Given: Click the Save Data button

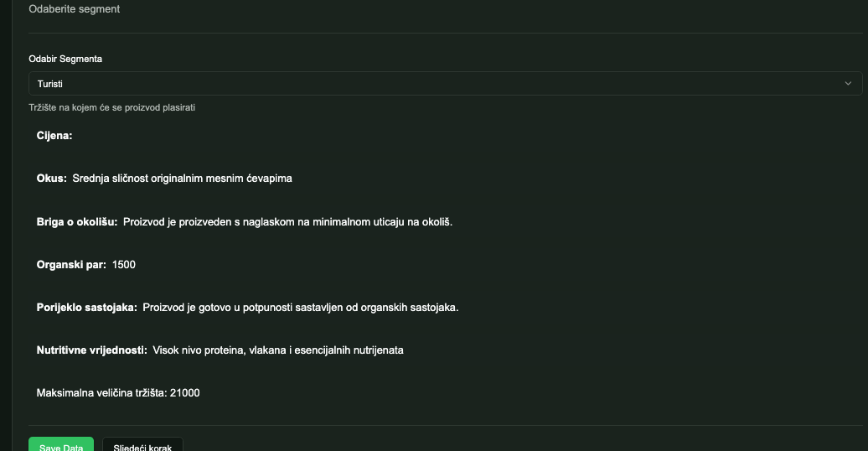Looking at the screenshot, I should (61, 447).
